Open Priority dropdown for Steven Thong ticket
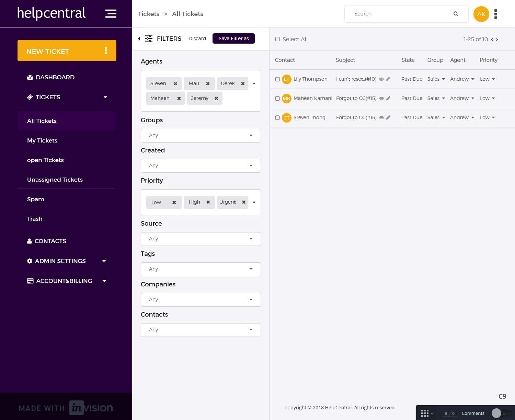 pos(487,118)
